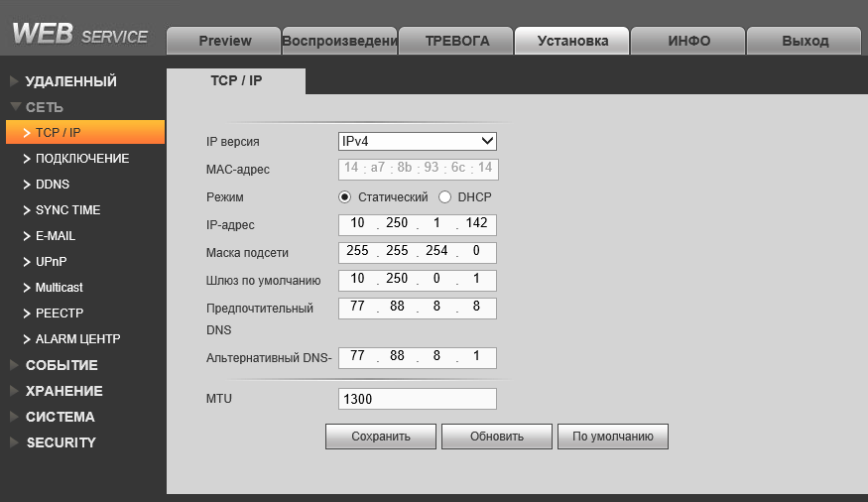Click last octet of Маска подсети
Image resolution: width=868 pixels, height=502 pixels.
476,251
